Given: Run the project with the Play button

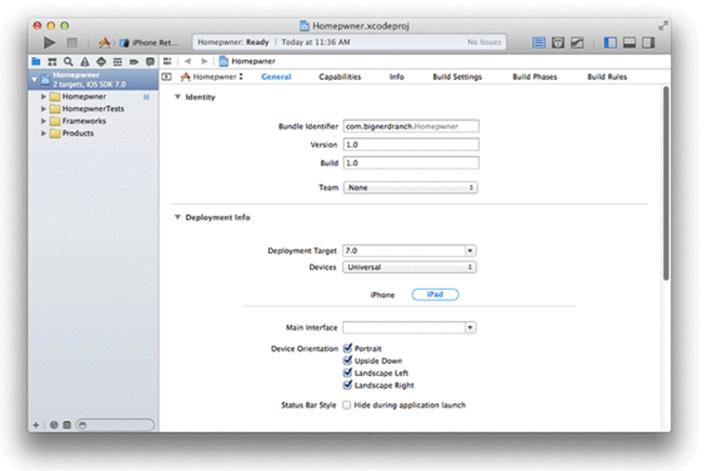Looking at the screenshot, I should point(49,42).
